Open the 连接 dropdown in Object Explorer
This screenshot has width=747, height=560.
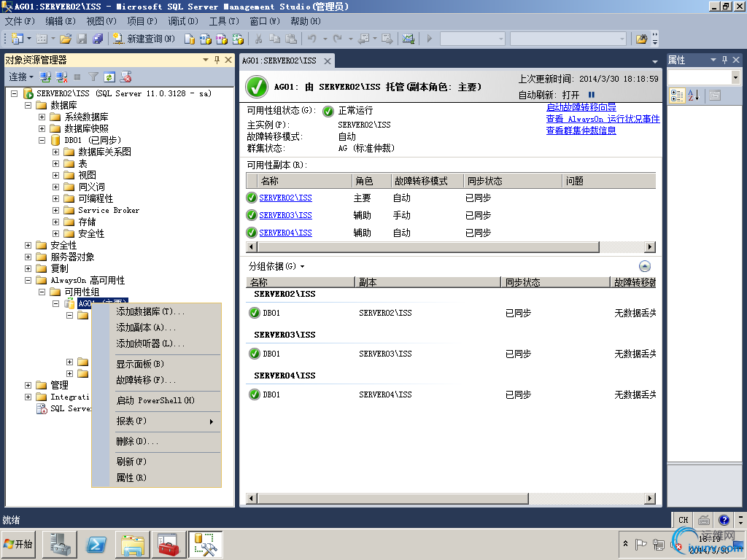pos(21,77)
